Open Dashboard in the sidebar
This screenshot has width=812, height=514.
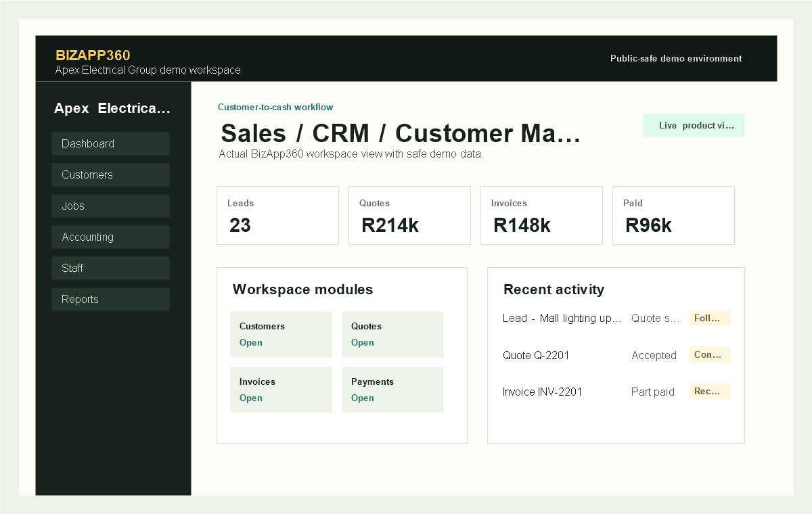click(x=110, y=143)
